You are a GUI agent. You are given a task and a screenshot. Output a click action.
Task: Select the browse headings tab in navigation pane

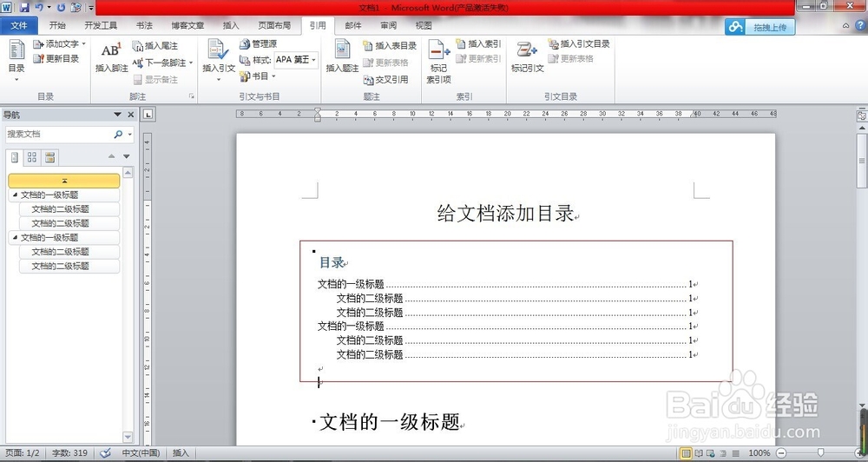coord(15,157)
